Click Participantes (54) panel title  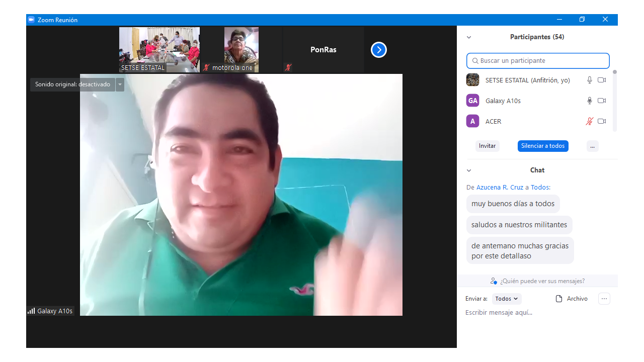tap(537, 37)
